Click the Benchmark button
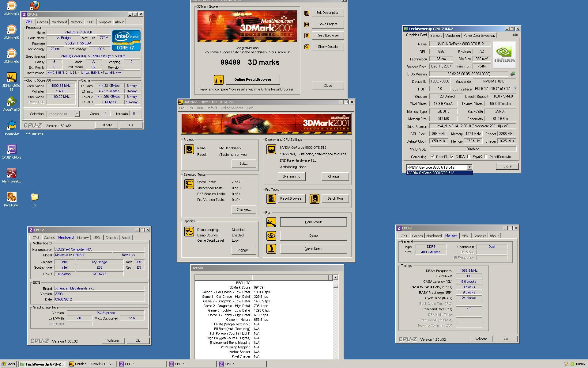 313,222
